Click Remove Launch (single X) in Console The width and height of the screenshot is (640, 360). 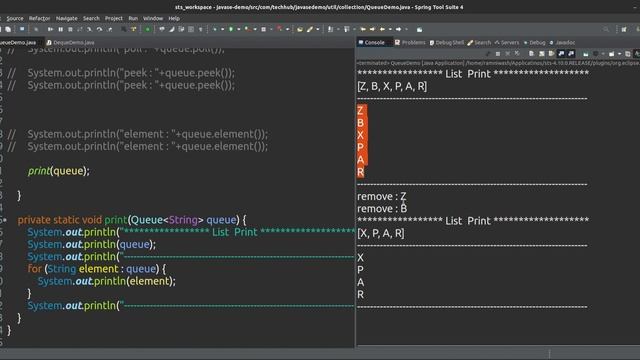point(507,54)
